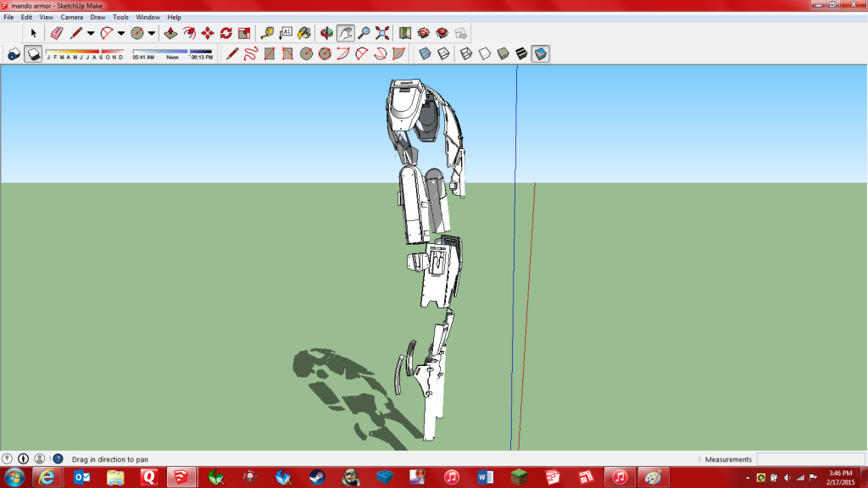This screenshot has width=868, height=488.
Task: Select the Scale tool
Action: pyautogui.click(x=244, y=33)
